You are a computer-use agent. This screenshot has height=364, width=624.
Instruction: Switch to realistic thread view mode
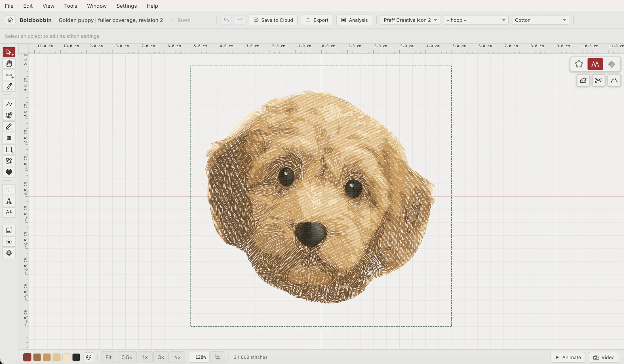click(612, 64)
